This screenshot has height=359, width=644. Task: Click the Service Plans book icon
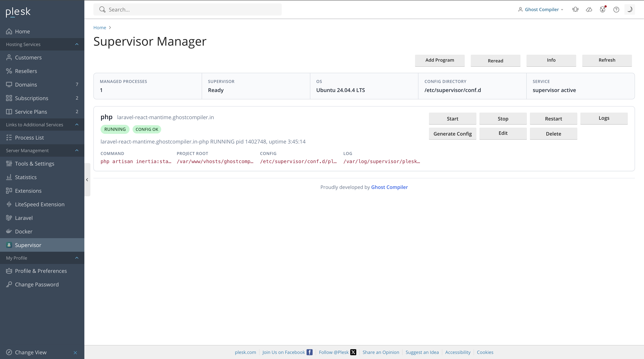[x=9, y=112]
